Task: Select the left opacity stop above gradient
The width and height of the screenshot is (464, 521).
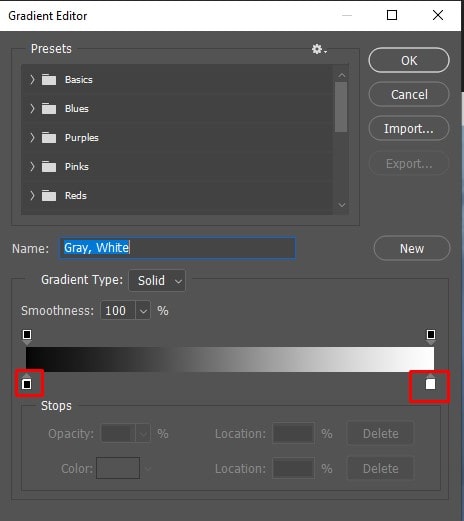Action: click(27, 336)
